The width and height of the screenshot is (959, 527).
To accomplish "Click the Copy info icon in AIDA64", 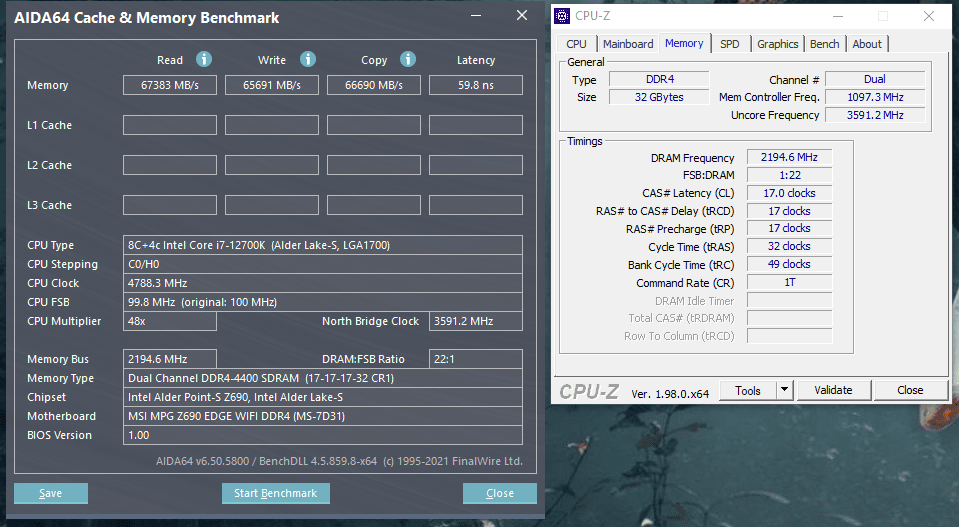I will [x=408, y=59].
